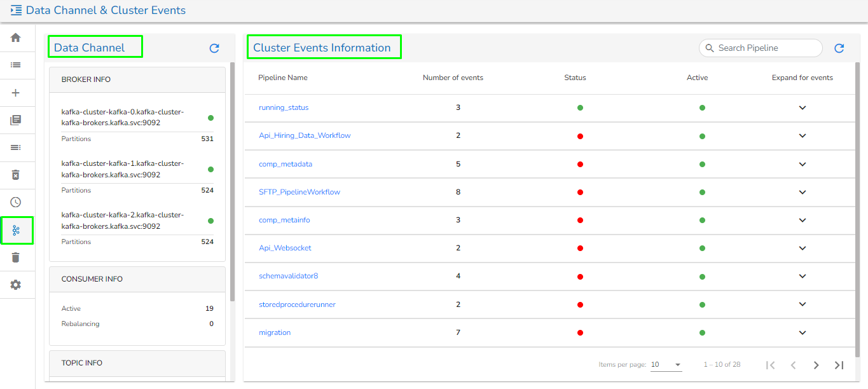Click the plus icon to create new
Viewport: 868px width, 389px height.
pos(16,93)
